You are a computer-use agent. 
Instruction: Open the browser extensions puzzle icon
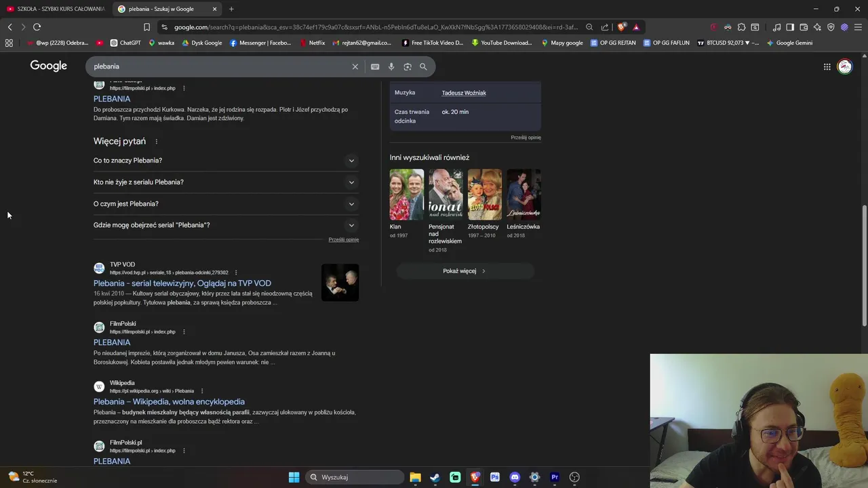click(741, 27)
